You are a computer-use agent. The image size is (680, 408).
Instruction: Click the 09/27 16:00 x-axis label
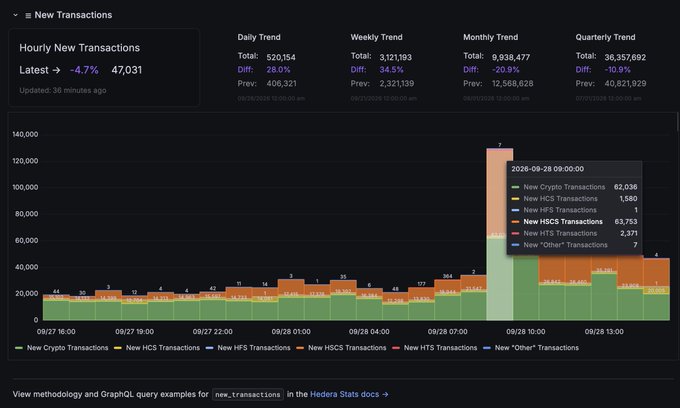point(56,332)
